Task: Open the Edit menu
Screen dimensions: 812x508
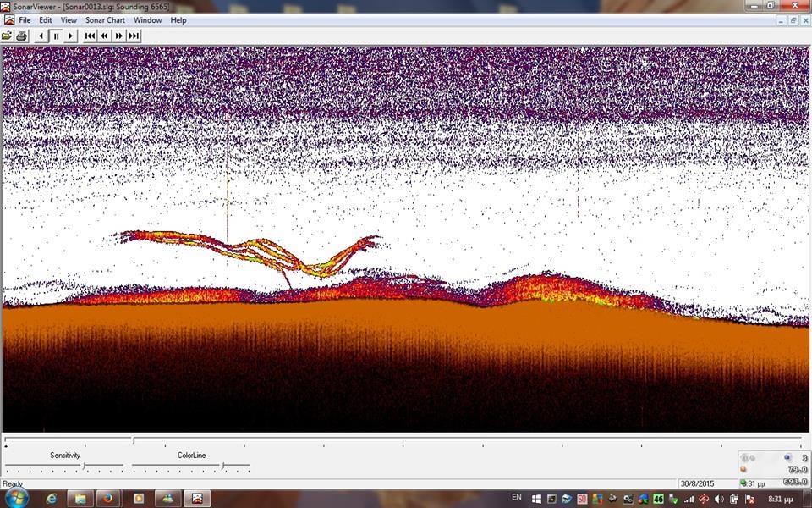Action: point(46,20)
